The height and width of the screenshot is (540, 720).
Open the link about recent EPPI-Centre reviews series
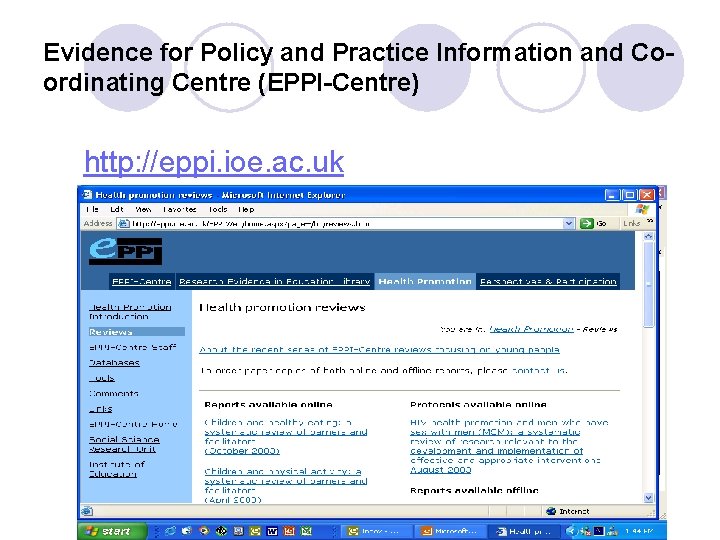tap(379, 350)
